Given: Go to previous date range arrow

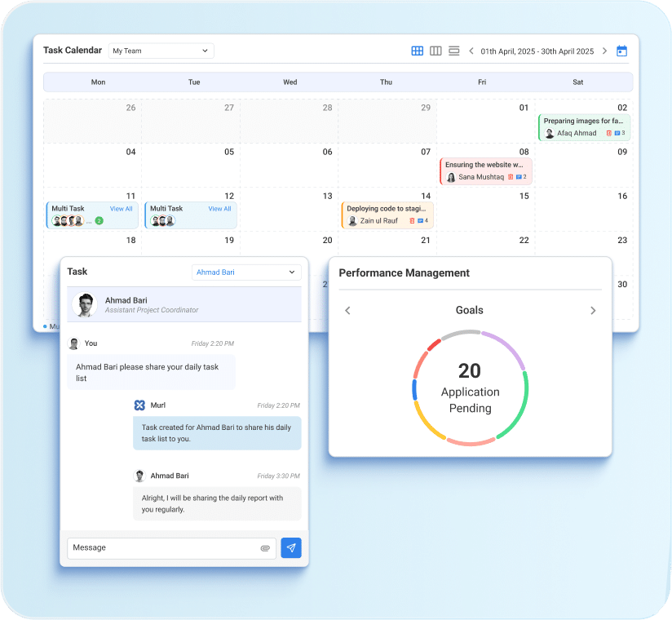Looking at the screenshot, I should tap(471, 51).
